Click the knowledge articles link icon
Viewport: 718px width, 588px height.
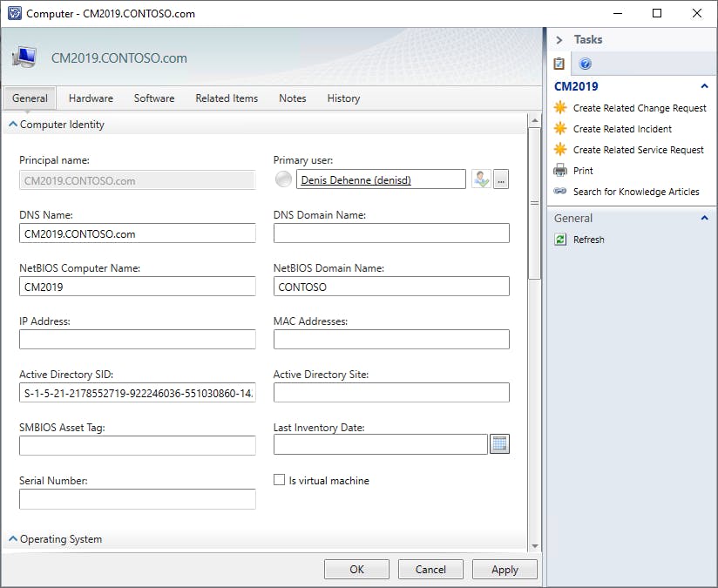[x=560, y=191]
